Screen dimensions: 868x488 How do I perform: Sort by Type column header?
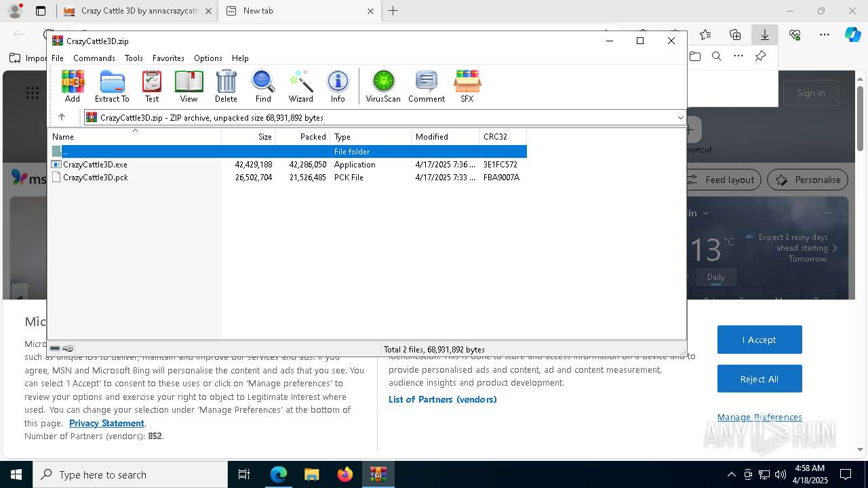(x=370, y=136)
